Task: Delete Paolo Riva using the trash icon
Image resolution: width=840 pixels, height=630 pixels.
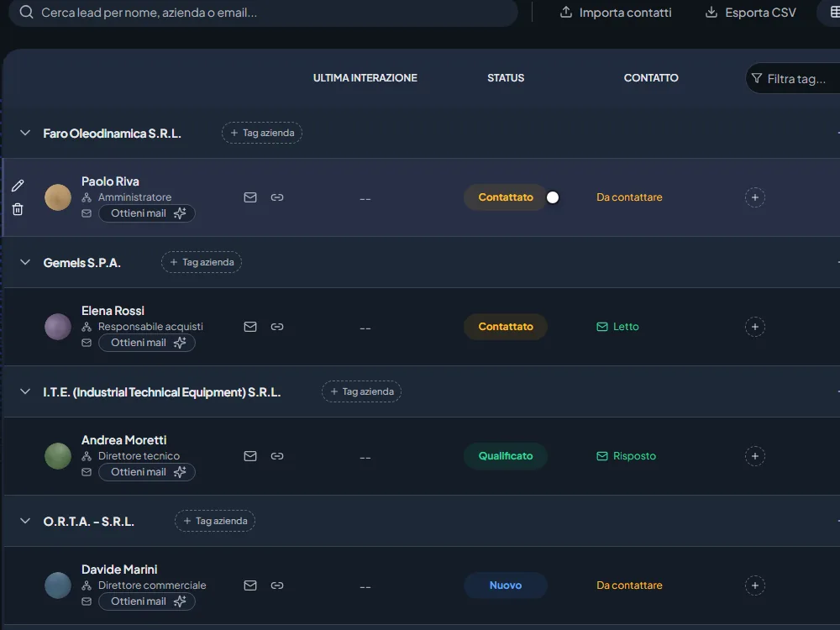Action: pos(18,209)
